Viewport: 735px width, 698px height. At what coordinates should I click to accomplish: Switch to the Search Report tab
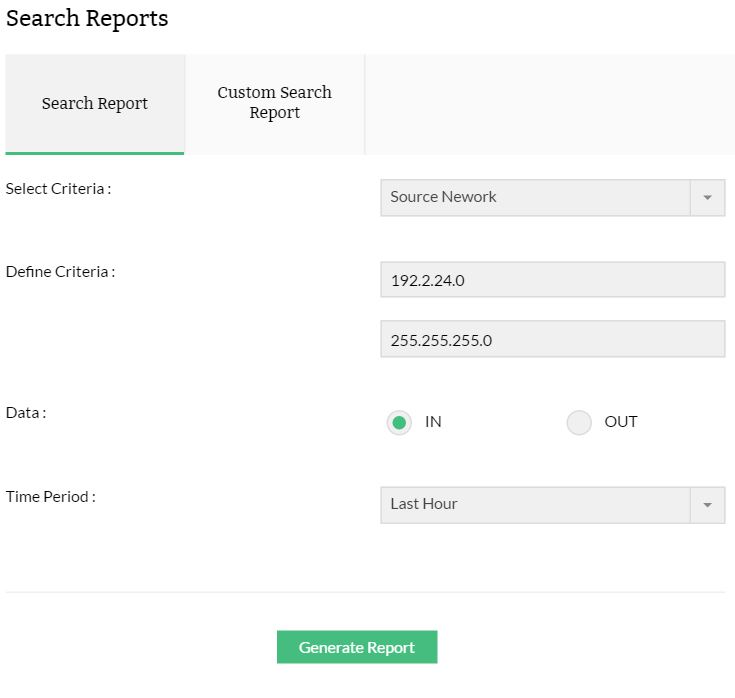[95, 104]
